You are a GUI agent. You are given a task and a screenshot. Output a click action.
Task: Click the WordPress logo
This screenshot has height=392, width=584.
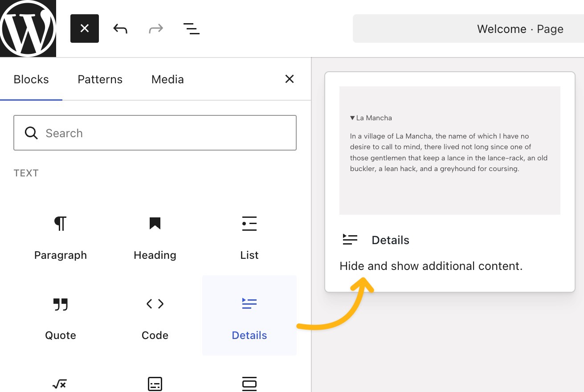[x=28, y=29]
